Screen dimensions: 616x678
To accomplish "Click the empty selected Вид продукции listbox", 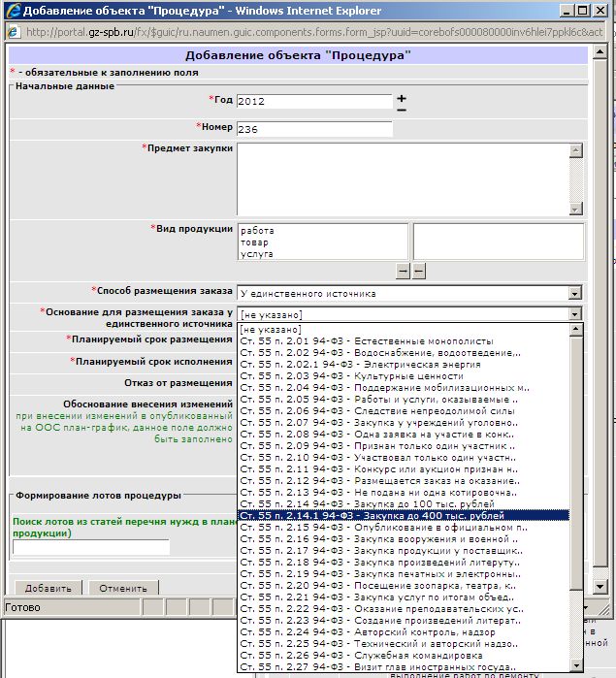I will click(499, 242).
